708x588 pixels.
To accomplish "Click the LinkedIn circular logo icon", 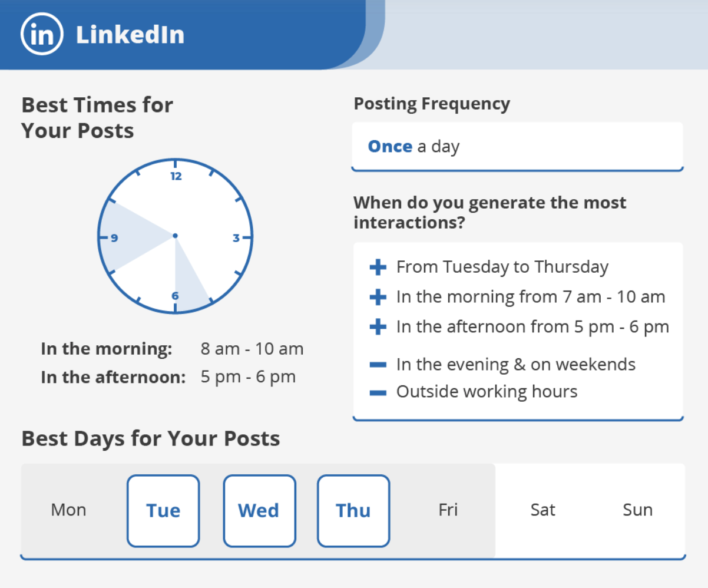I will [x=42, y=35].
